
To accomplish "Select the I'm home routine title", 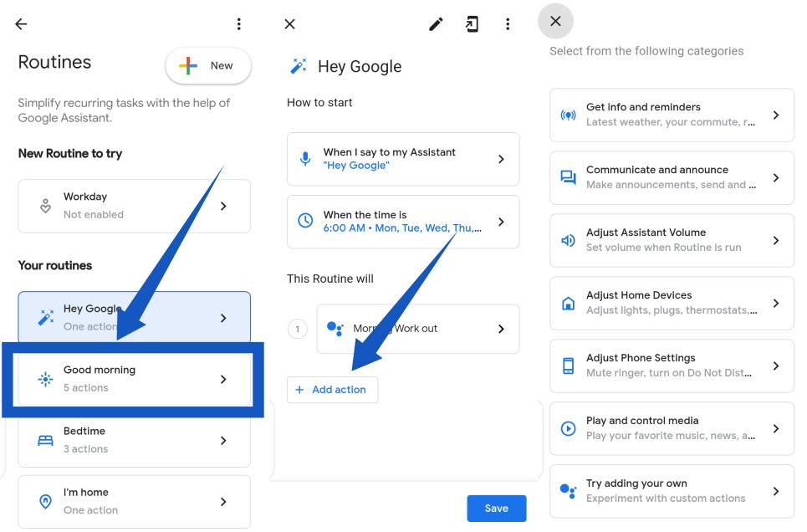I will click(86, 493).
